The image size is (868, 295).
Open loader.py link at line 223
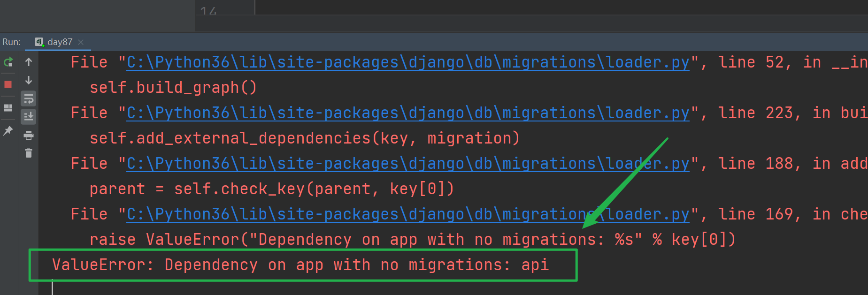(x=408, y=113)
